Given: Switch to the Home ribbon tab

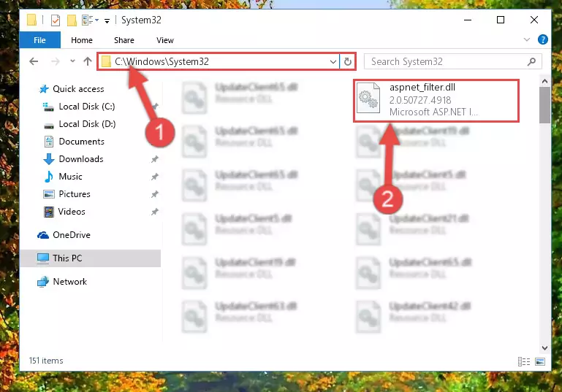Looking at the screenshot, I should 82,40.
